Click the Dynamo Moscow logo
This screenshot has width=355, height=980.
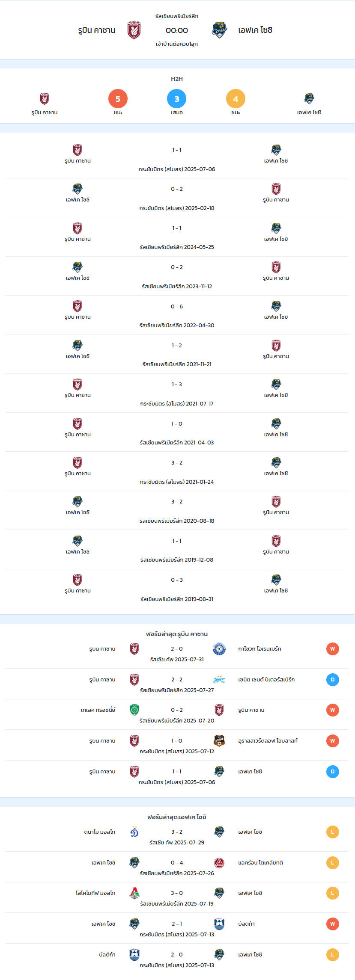(x=134, y=832)
